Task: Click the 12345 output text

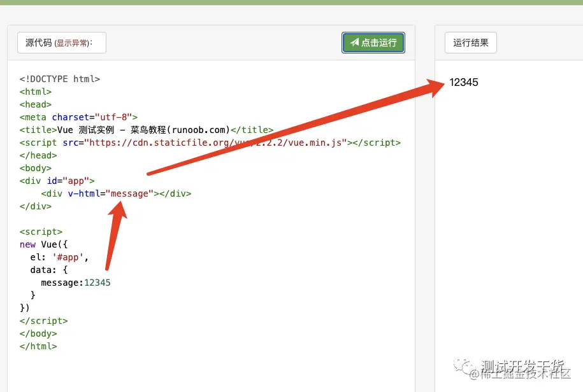Action: (x=464, y=83)
